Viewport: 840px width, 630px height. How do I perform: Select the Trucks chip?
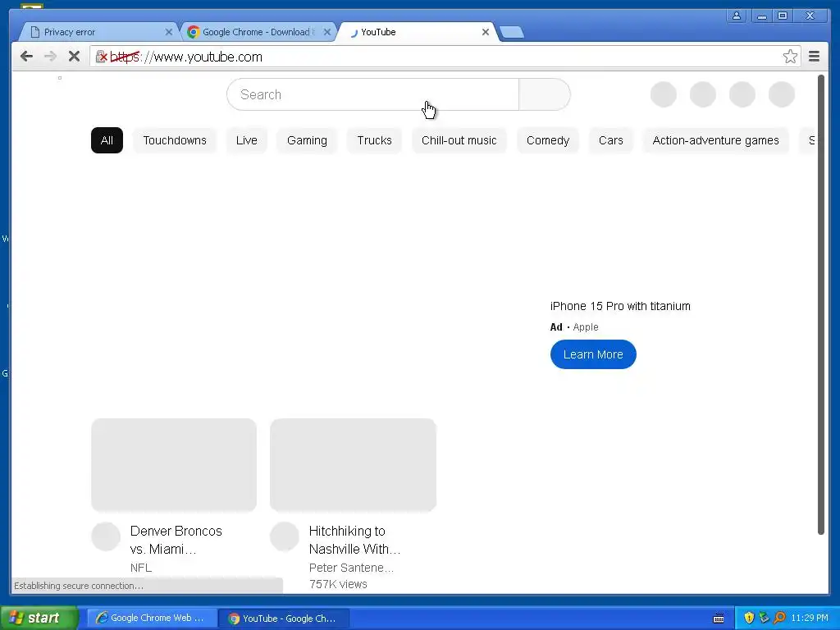click(x=374, y=140)
